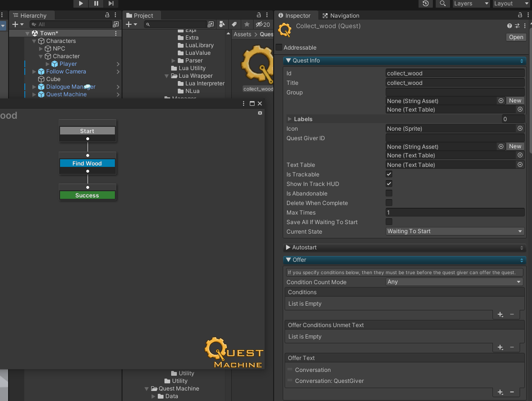Viewport: 532px width, 401px height.
Task: Switch to the Inspector tab
Action: [x=294, y=16]
